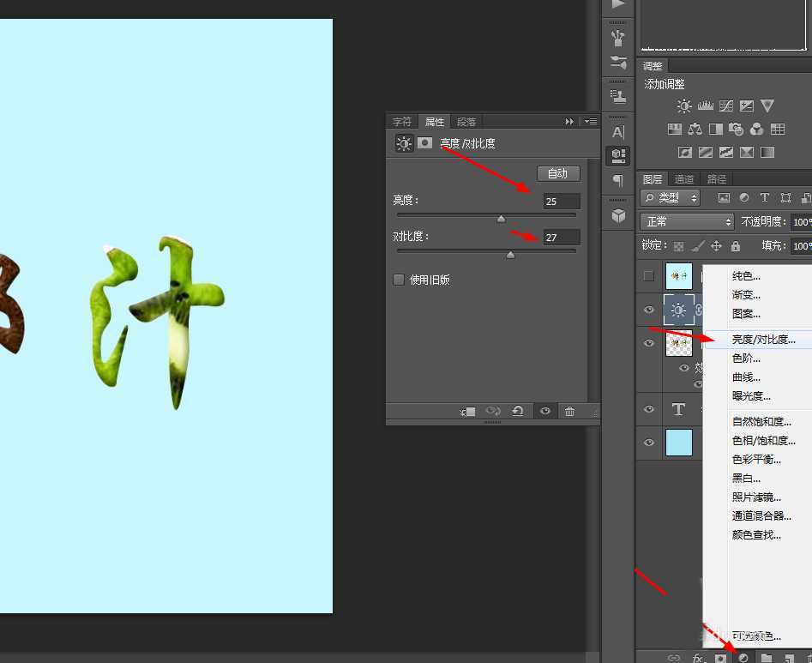Screen dimensions: 812x663
Task: Expand the 类型 layer filter dropdown
Action: 671,197
